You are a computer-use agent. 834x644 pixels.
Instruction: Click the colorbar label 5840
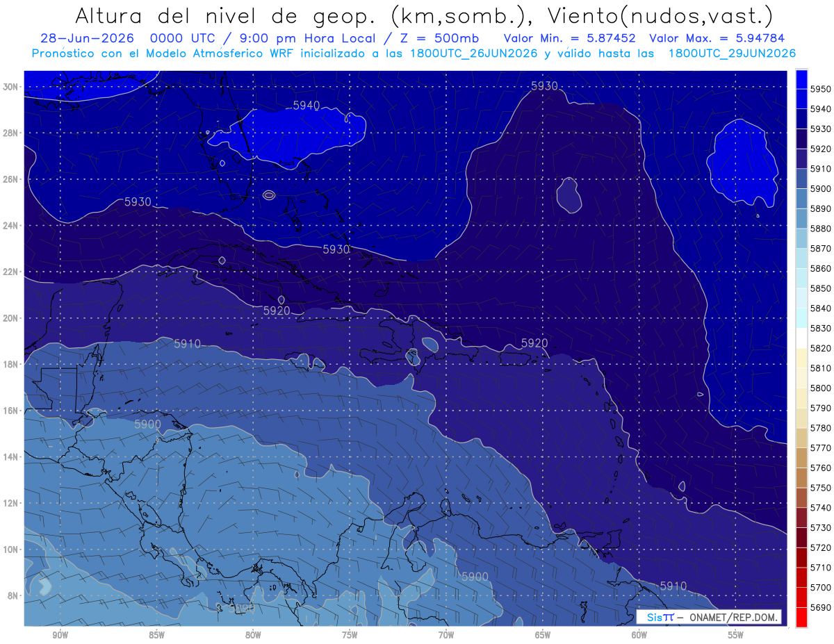[x=820, y=308]
